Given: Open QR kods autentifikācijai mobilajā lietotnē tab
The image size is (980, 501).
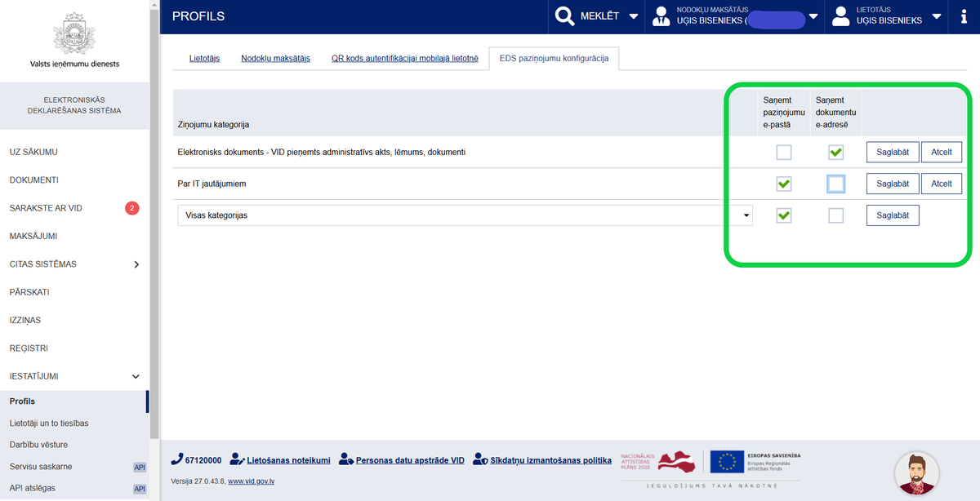Looking at the screenshot, I should 404,59.
